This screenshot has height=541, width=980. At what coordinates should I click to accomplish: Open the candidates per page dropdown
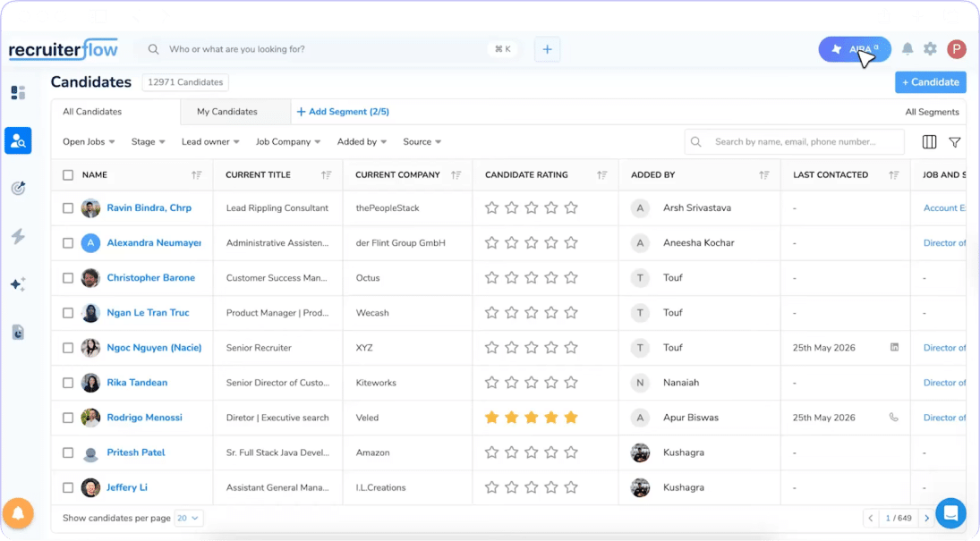coord(188,518)
